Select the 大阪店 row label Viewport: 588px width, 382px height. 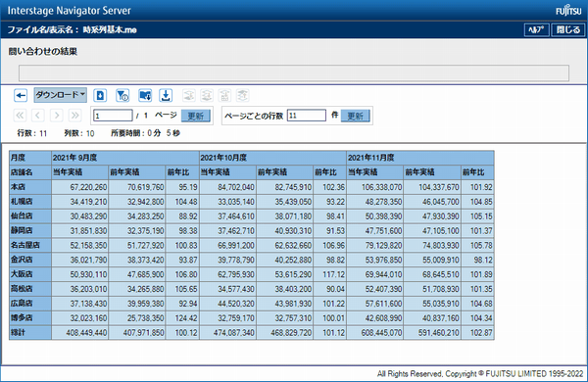(x=30, y=274)
